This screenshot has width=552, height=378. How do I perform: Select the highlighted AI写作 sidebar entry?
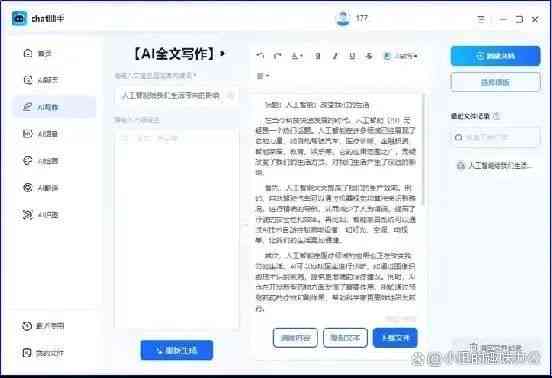tap(54, 107)
